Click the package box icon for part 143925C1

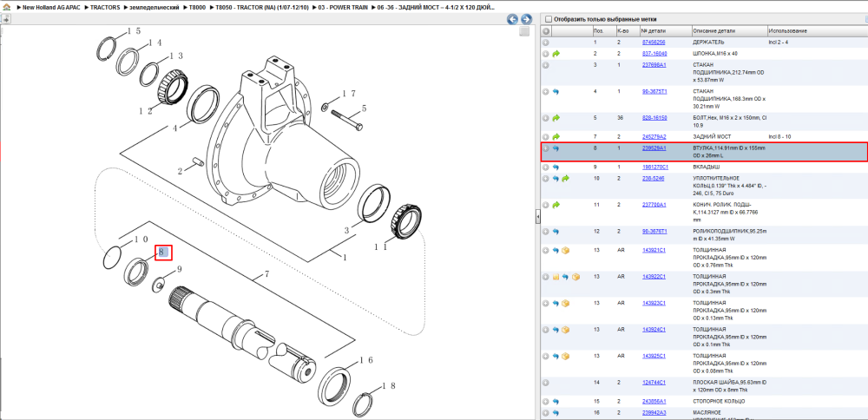[566, 356]
